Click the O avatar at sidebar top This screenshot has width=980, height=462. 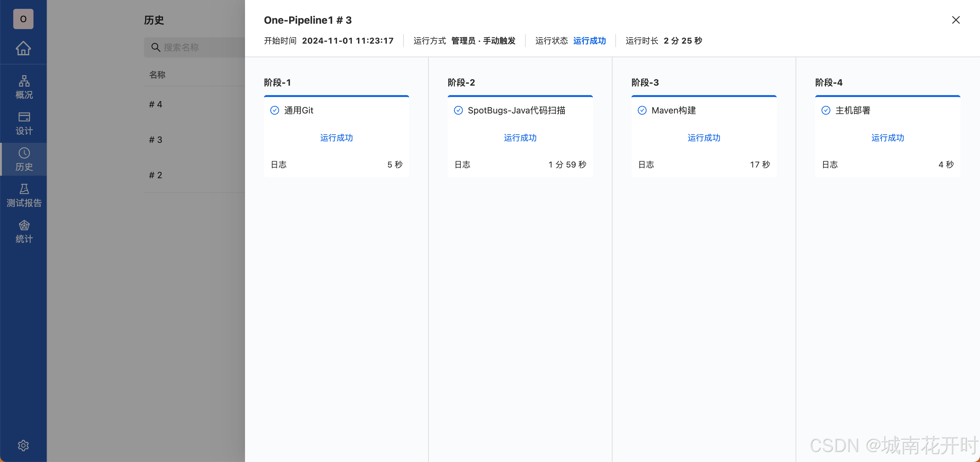[x=23, y=19]
